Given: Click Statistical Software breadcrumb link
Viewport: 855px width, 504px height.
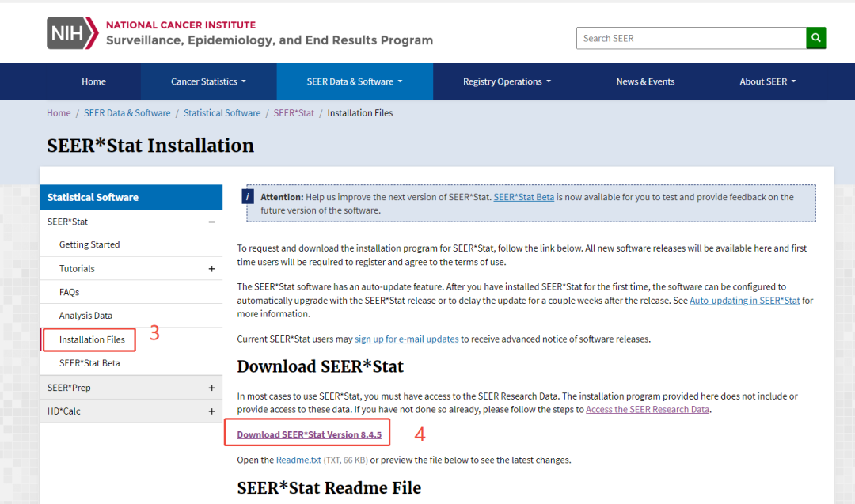Looking at the screenshot, I should 222,113.
